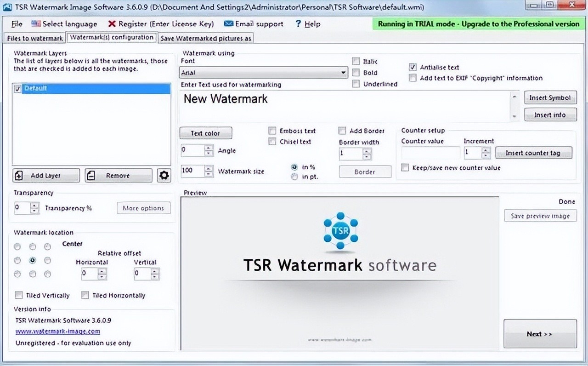Open Help question mark menu
Image resolution: width=588 pixels, height=366 pixels.
(298, 24)
